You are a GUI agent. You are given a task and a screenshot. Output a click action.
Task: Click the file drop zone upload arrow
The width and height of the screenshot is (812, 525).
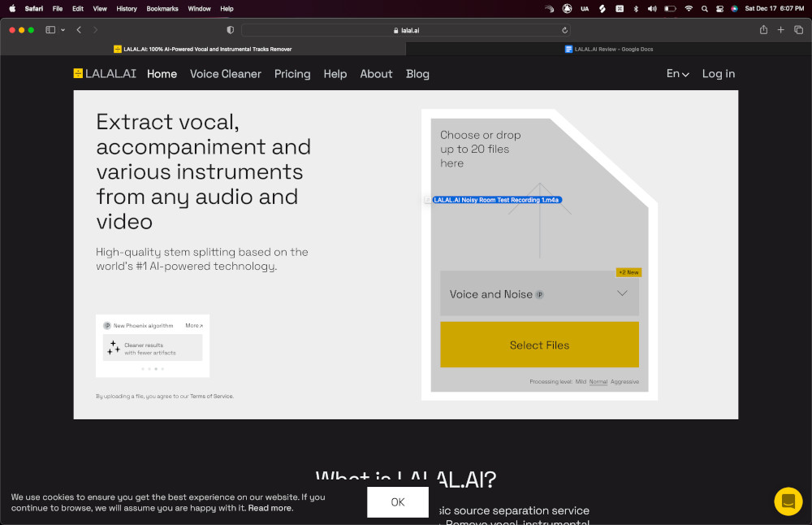coord(540,220)
